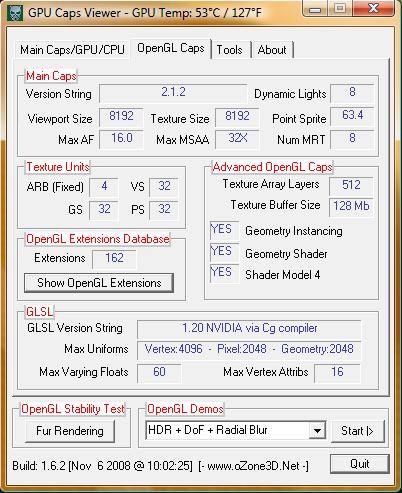402x493 pixels.
Task: Open the About tab
Action: click(272, 50)
